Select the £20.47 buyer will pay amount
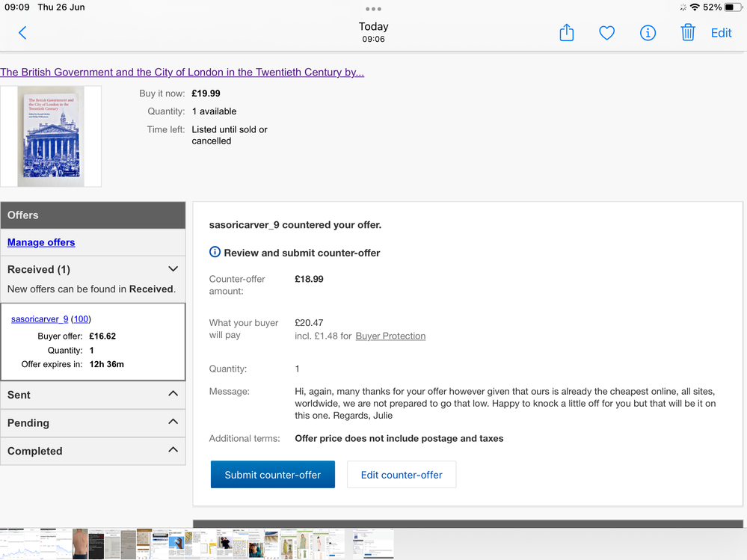The width and height of the screenshot is (747, 560). (309, 323)
